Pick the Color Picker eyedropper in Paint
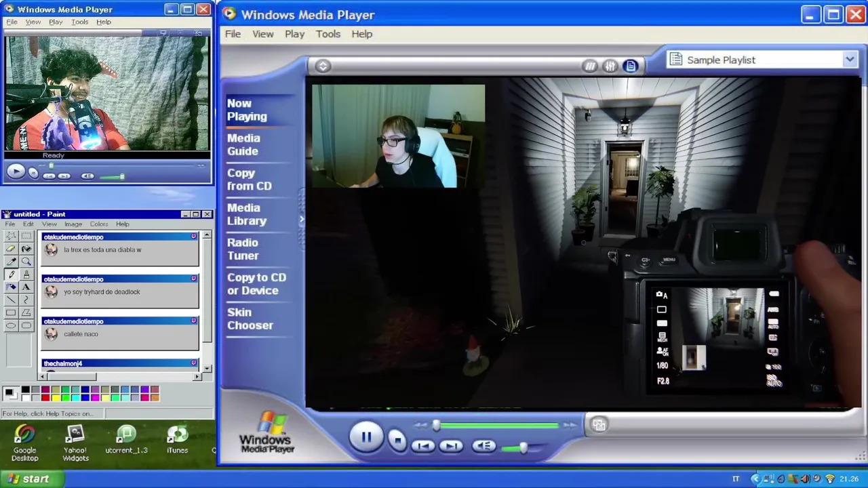The width and height of the screenshot is (868, 488). pos(11,262)
